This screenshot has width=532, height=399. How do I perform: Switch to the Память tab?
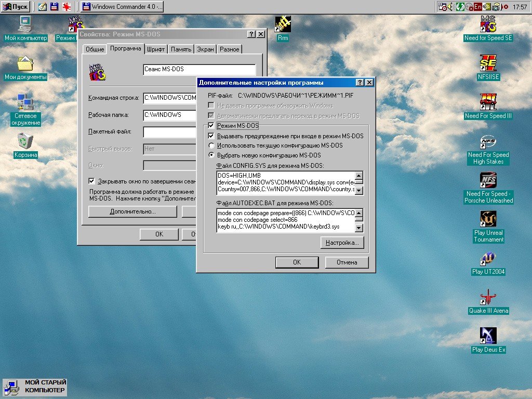tap(181, 49)
